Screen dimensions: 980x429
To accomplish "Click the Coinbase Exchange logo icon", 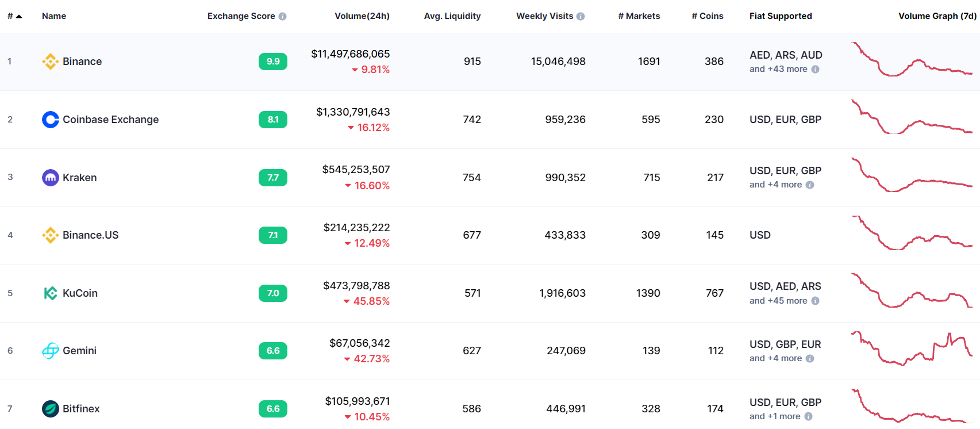I will [x=51, y=120].
